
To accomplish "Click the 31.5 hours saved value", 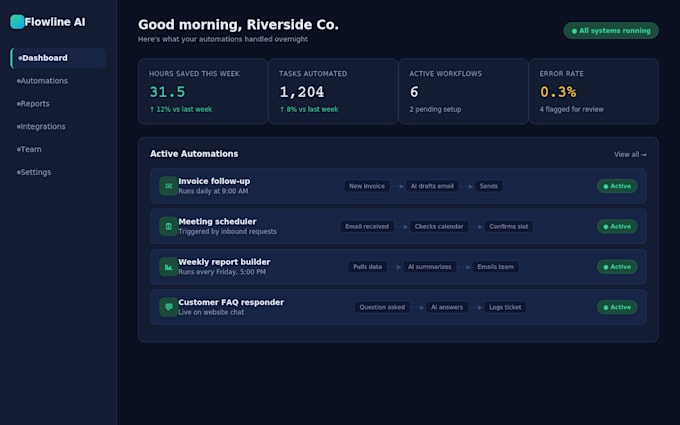I will pyautogui.click(x=167, y=92).
